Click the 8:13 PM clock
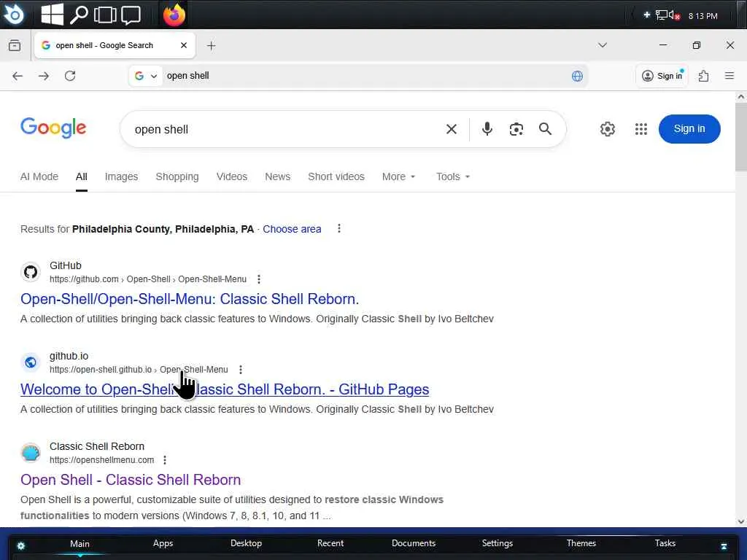Image resolution: width=747 pixels, height=560 pixels. point(703,16)
